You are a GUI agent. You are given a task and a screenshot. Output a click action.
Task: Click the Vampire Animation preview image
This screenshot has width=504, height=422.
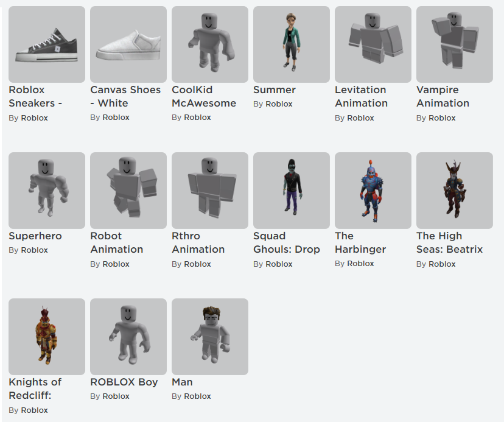(x=455, y=44)
